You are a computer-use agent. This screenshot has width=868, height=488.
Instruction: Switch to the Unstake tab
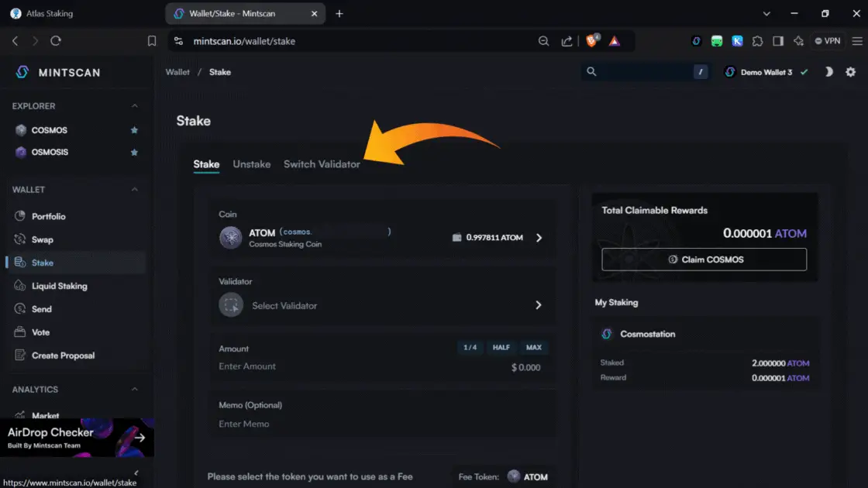(251, 164)
